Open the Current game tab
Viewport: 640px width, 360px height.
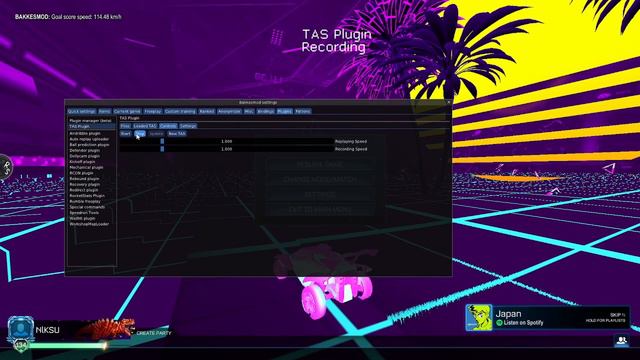pos(127,111)
